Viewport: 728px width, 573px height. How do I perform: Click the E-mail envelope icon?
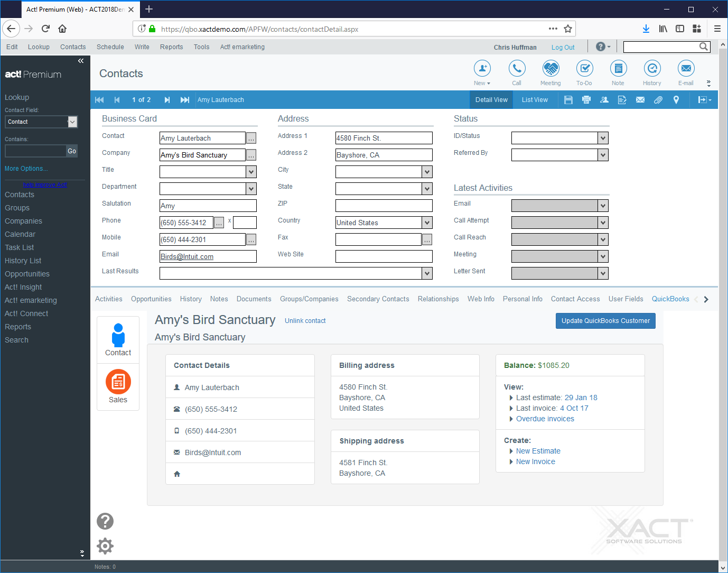click(x=686, y=68)
